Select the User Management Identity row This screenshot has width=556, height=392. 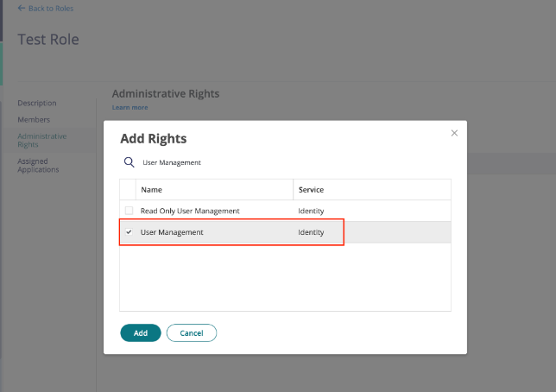point(231,232)
